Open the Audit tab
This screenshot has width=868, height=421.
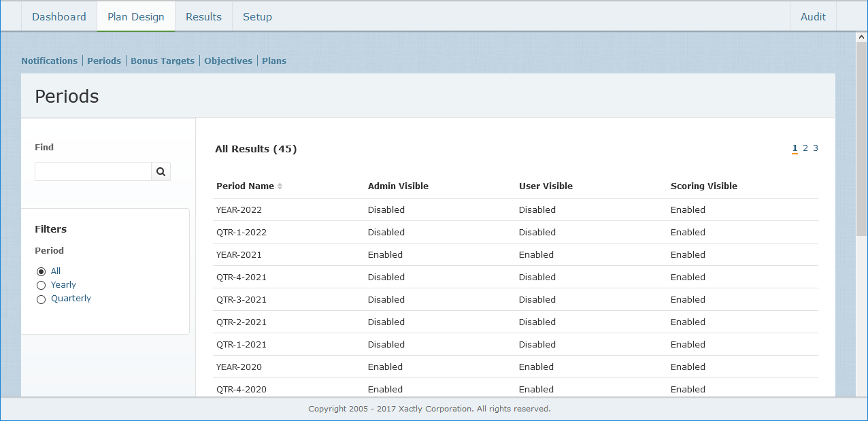[x=813, y=17]
